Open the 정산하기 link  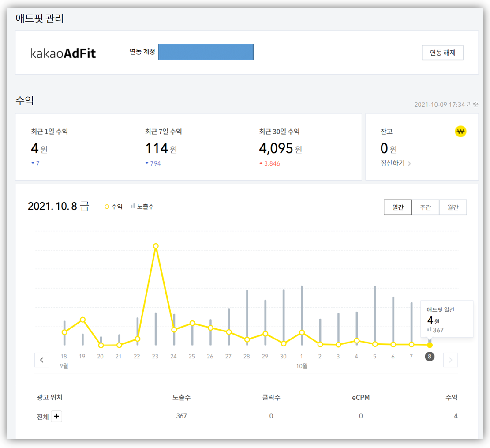[395, 163]
